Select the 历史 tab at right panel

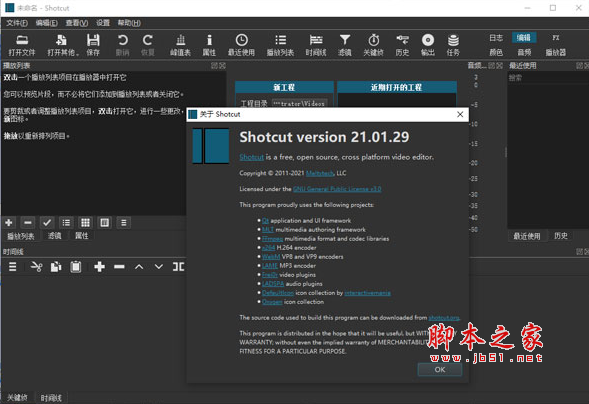(x=561, y=236)
